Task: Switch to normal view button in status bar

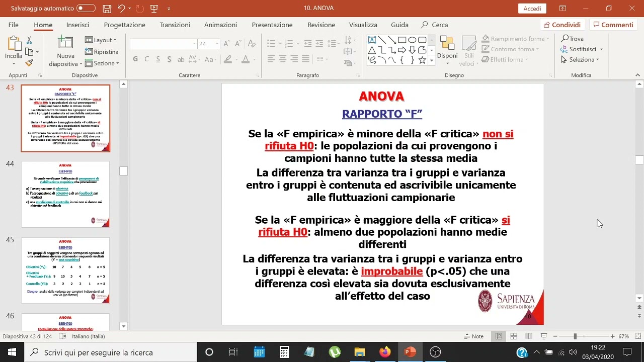Action: tap(499, 336)
